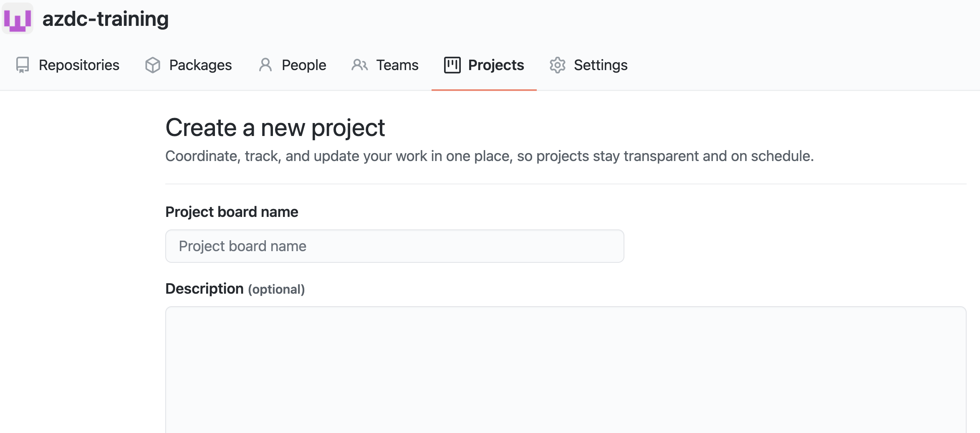Screen dimensions: 980x433
Task: Click the azdc-training organization avatar
Action: (x=18, y=18)
